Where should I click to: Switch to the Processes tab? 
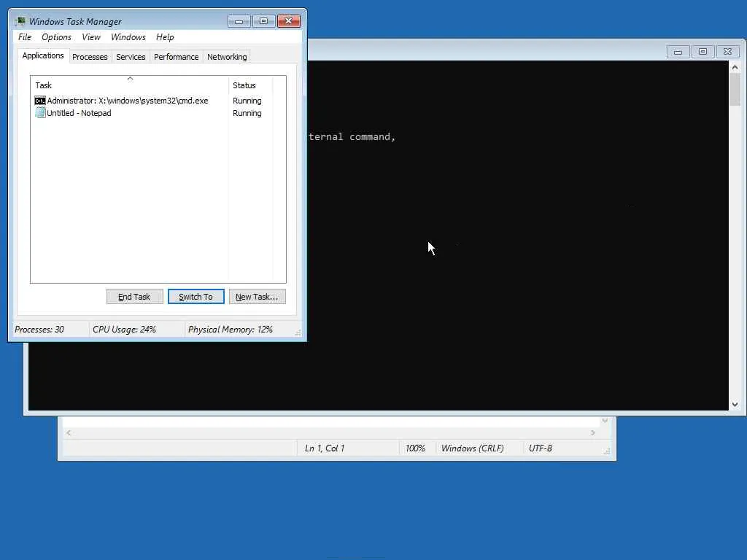[90, 57]
